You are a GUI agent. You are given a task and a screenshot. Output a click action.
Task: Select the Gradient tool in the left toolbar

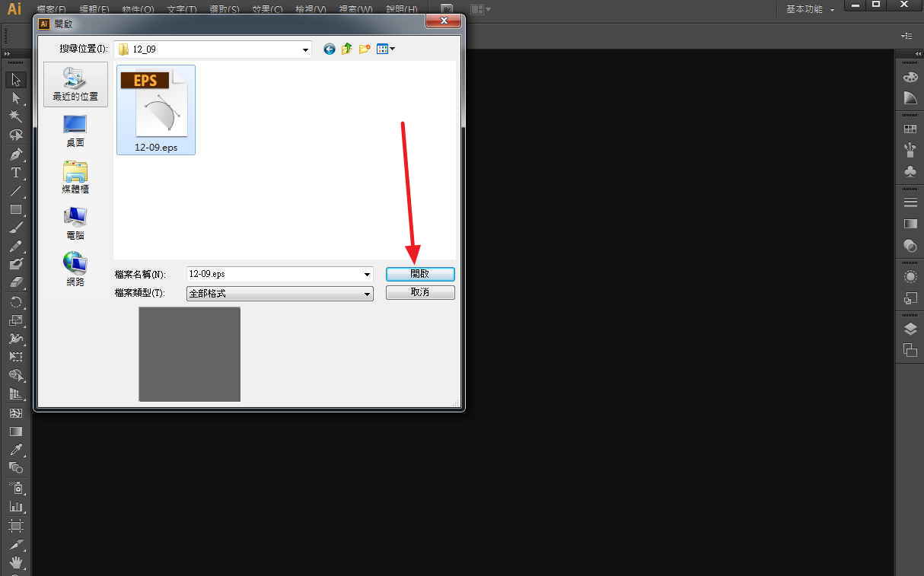15,431
